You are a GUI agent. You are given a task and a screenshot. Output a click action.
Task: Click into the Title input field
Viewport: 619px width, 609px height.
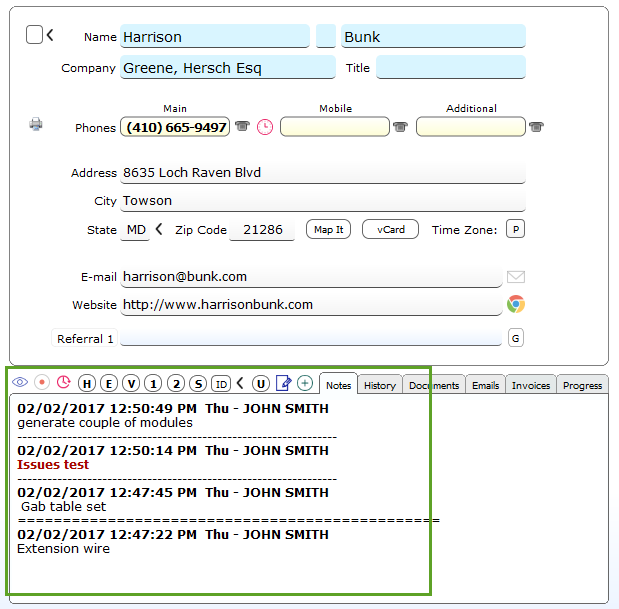(x=450, y=68)
